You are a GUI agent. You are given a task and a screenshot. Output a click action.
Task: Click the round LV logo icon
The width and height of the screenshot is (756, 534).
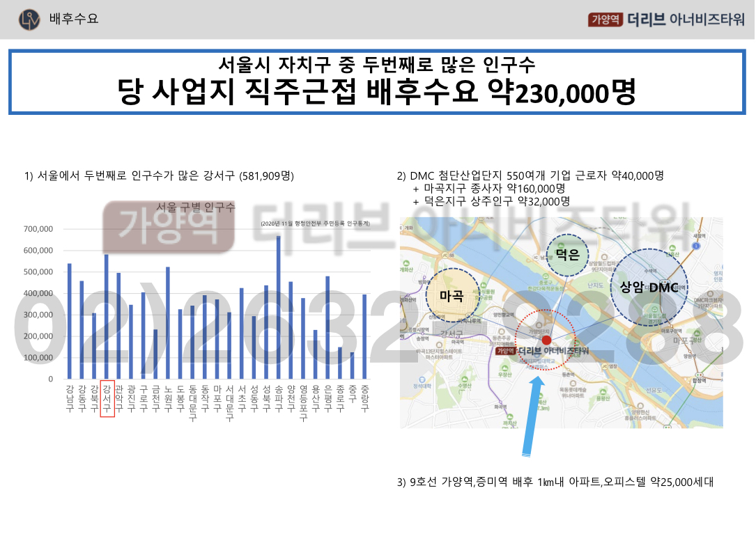[x=29, y=19]
